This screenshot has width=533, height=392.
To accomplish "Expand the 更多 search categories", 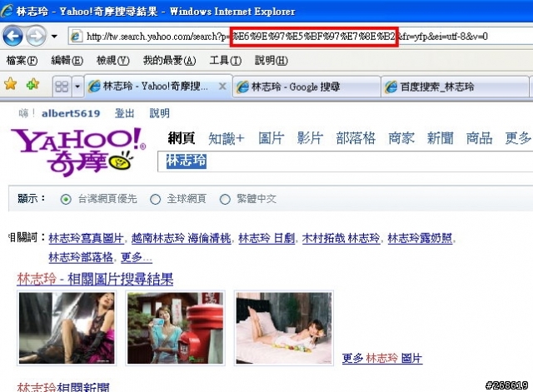I will (x=518, y=138).
